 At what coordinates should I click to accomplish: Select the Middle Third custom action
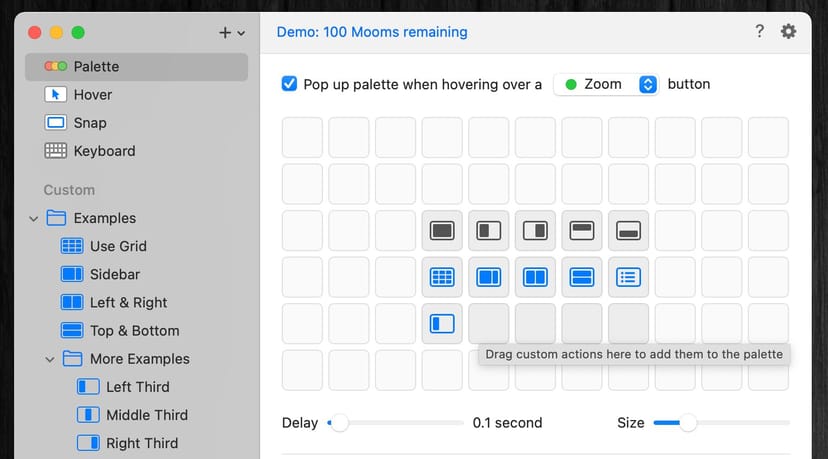pyautogui.click(x=146, y=415)
